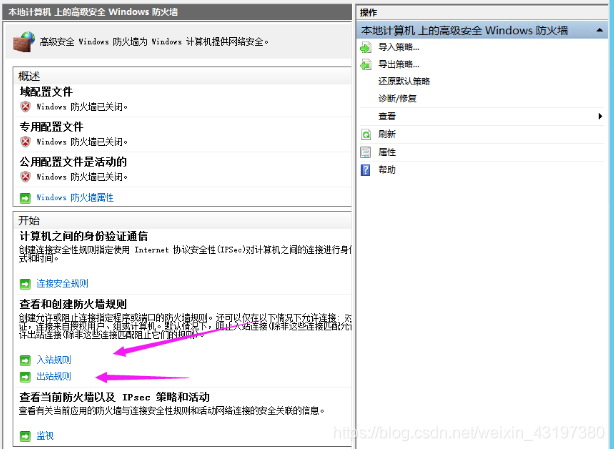Choose 诊断/修复 action
This screenshot has height=451, width=614.
point(397,98)
